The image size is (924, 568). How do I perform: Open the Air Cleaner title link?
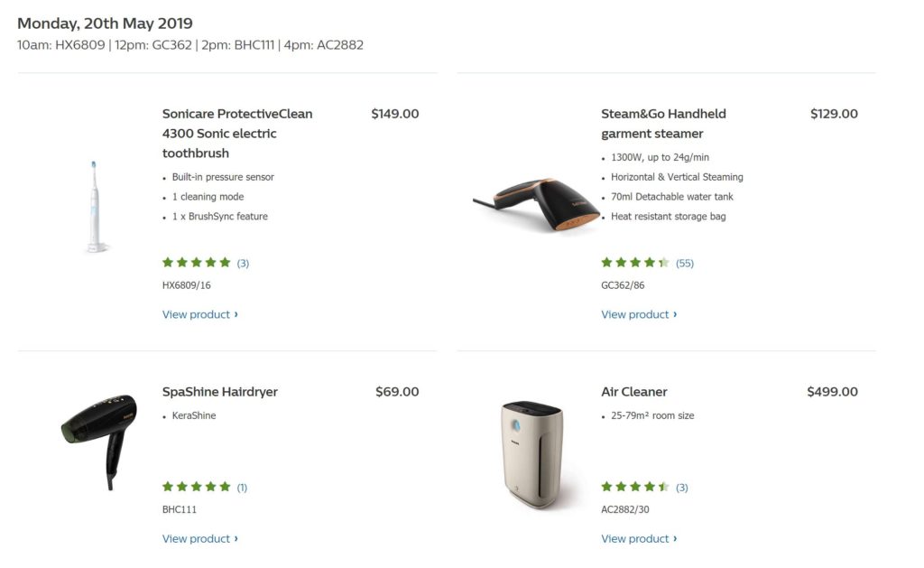pyautogui.click(x=634, y=392)
